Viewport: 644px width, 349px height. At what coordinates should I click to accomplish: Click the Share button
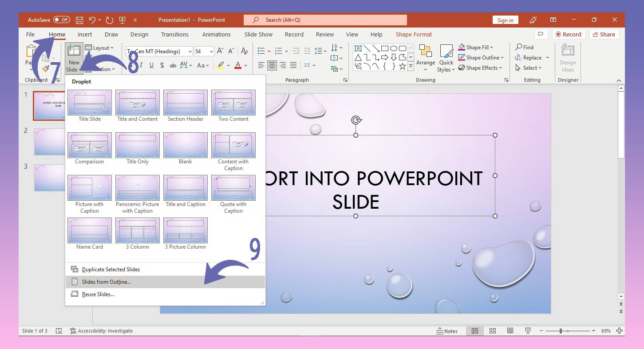coord(604,34)
